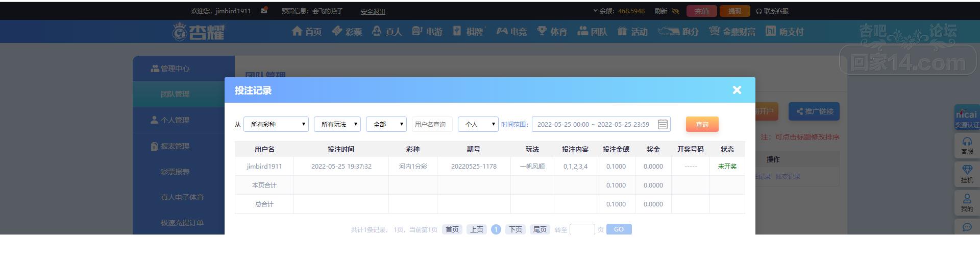This screenshot has height=280, width=980.
Task: Open the 挂机 diamond icon in right floating bar
Action: (x=967, y=174)
